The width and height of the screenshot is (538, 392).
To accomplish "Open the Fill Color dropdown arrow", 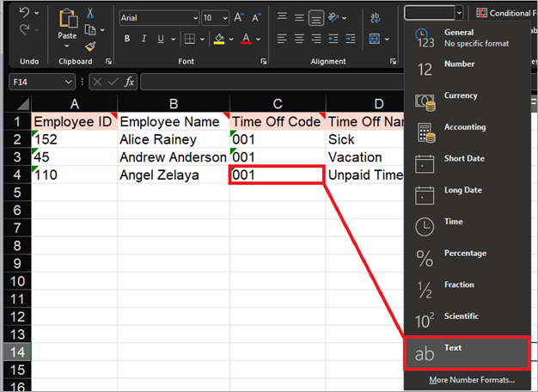I will (x=231, y=40).
